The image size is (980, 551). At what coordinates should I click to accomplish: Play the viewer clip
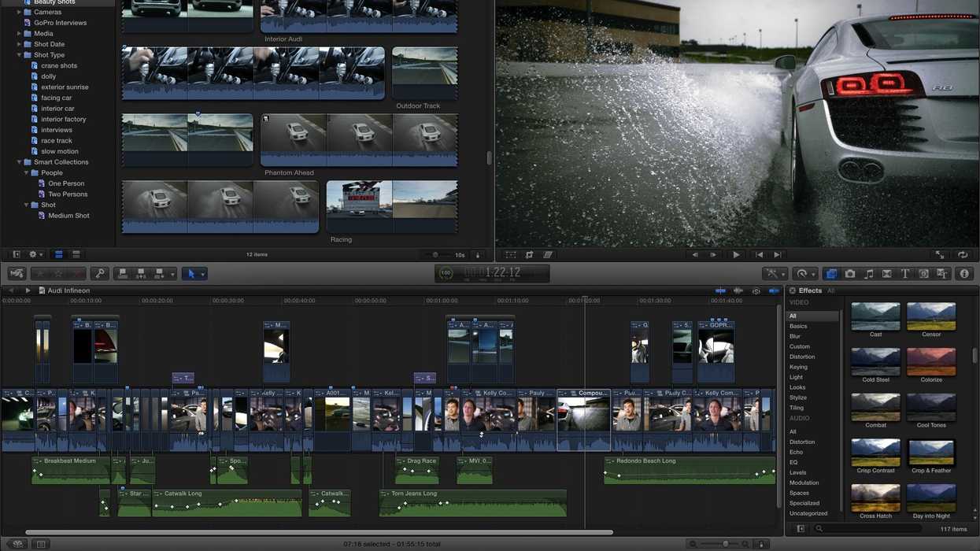pos(736,255)
